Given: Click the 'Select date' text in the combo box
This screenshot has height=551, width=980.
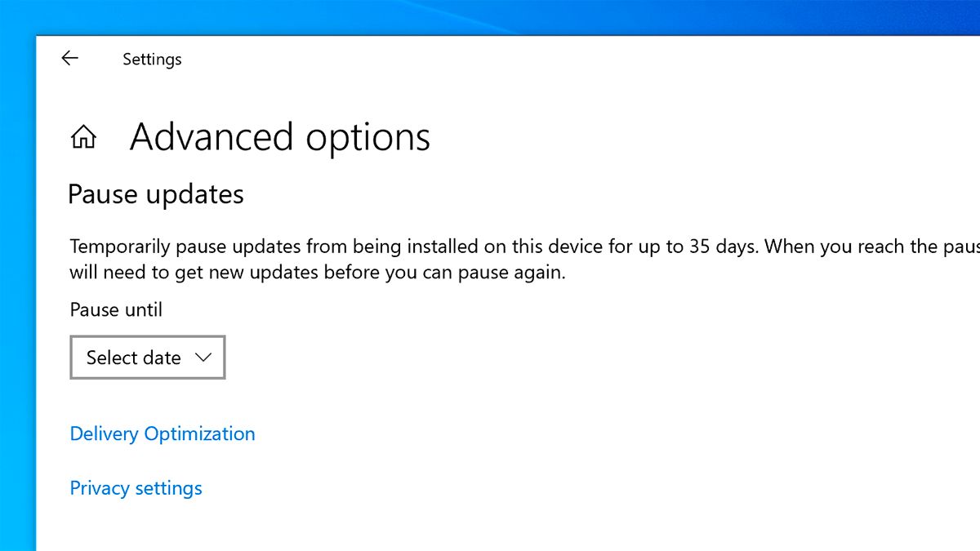Looking at the screenshot, I should click(x=134, y=358).
